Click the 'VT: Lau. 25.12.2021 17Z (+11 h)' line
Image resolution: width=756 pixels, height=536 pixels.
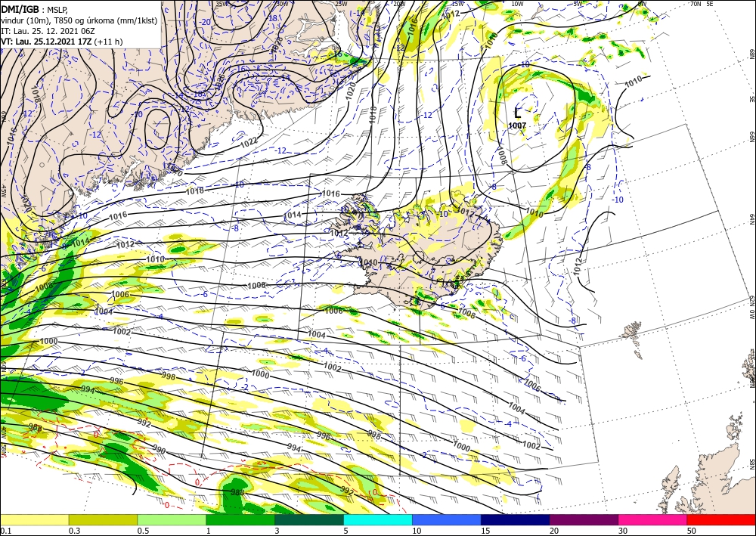[62, 42]
